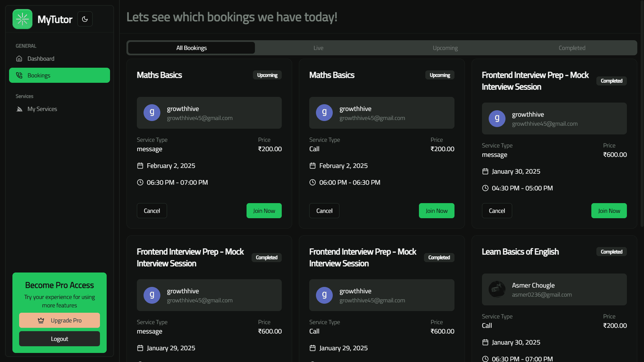Toggle dark mode with the moon button
Screen dimensions: 644x362
(85, 19)
